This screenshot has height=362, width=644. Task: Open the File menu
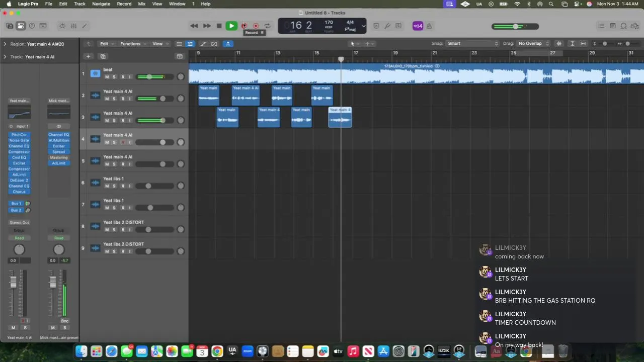point(49,4)
